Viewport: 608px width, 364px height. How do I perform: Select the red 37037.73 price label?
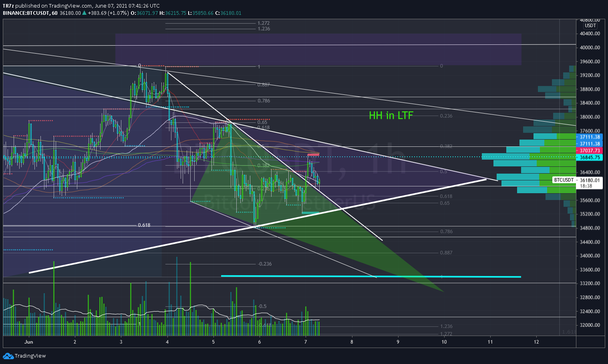pyautogui.click(x=590, y=150)
